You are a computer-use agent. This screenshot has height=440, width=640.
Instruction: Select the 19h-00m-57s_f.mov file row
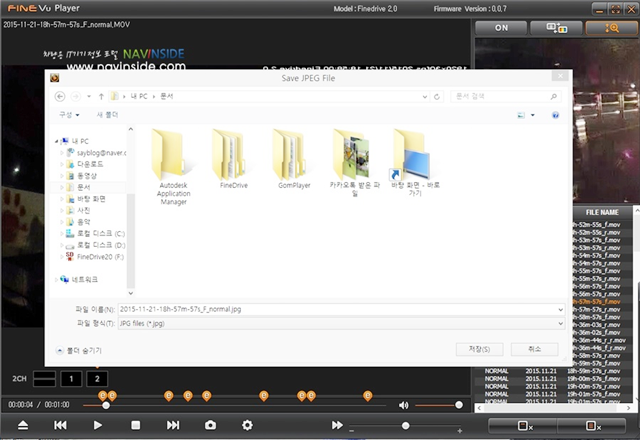pyautogui.click(x=593, y=379)
